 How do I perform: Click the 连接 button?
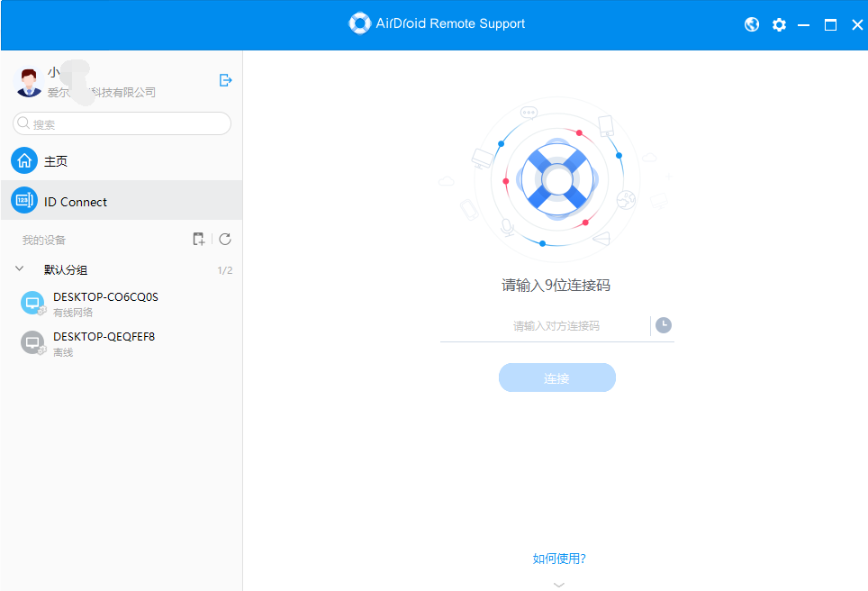coord(556,377)
